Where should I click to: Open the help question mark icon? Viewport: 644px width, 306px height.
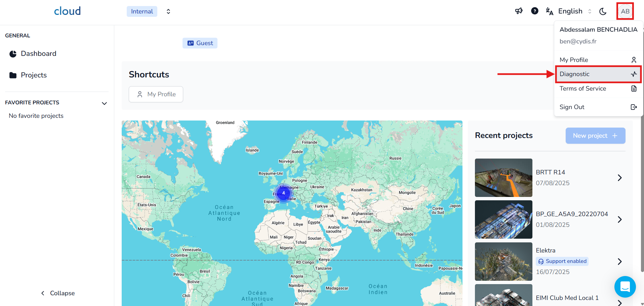(x=534, y=11)
